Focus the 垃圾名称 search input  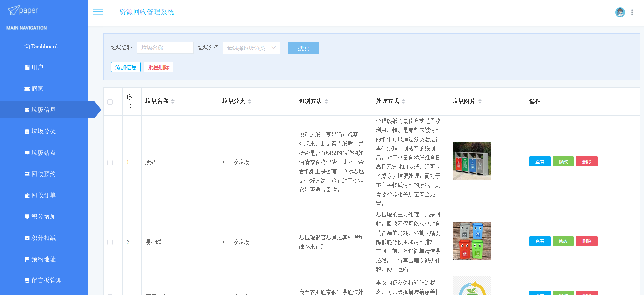click(165, 48)
